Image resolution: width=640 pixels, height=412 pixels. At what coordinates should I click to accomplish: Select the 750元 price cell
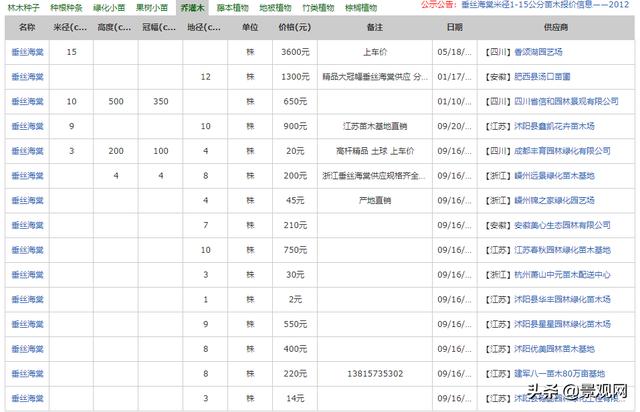[x=295, y=250]
